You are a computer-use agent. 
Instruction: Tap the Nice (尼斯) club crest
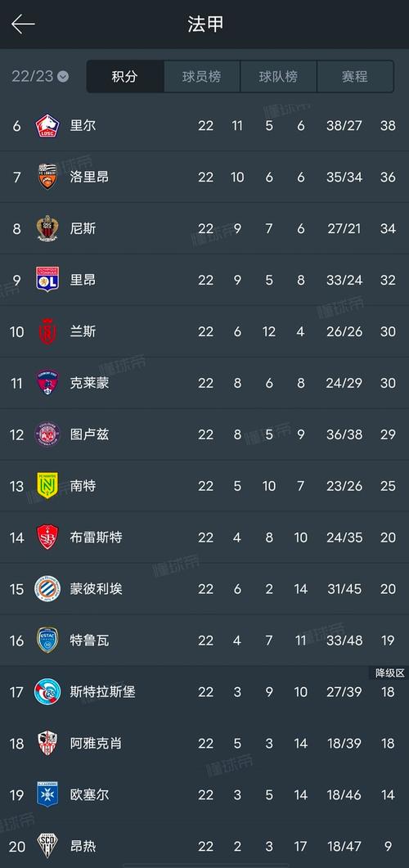47,228
